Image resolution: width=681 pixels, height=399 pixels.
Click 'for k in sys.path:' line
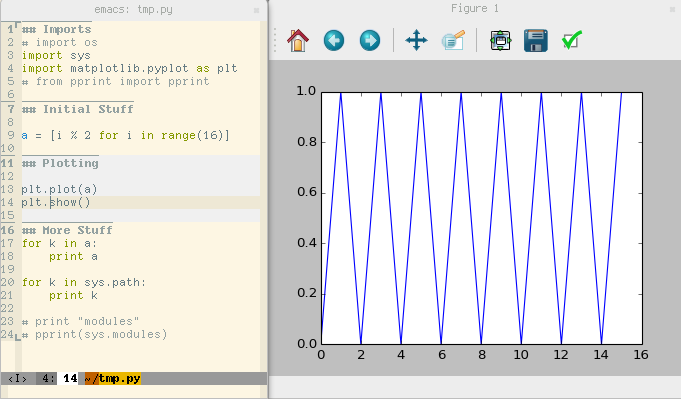(84, 283)
